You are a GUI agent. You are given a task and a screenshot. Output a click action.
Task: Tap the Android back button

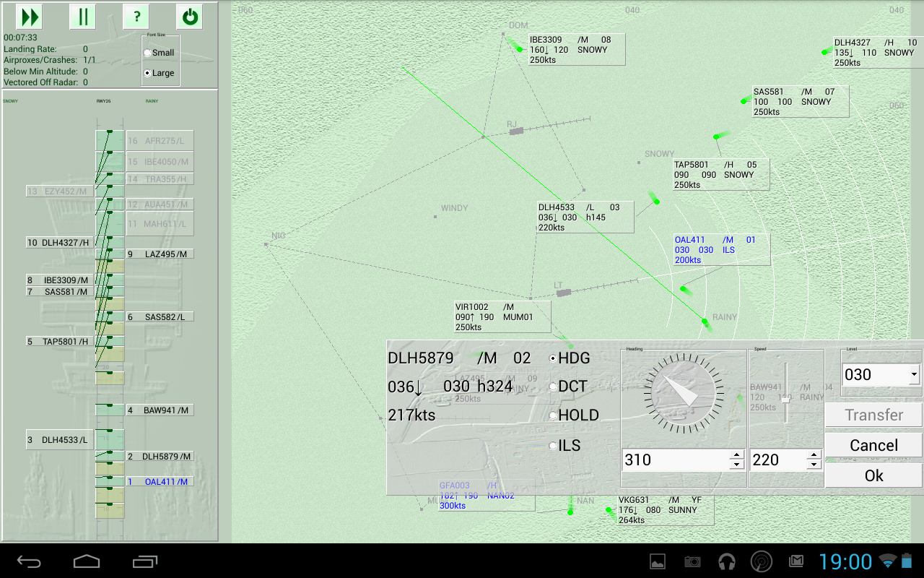pyautogui.click(x=30, y=561)
